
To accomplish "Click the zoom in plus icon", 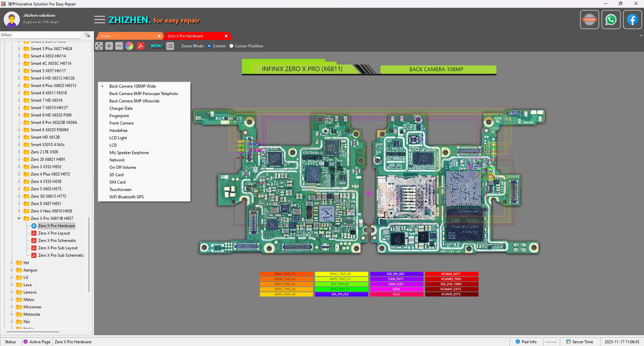I will (x=109, y=46).
